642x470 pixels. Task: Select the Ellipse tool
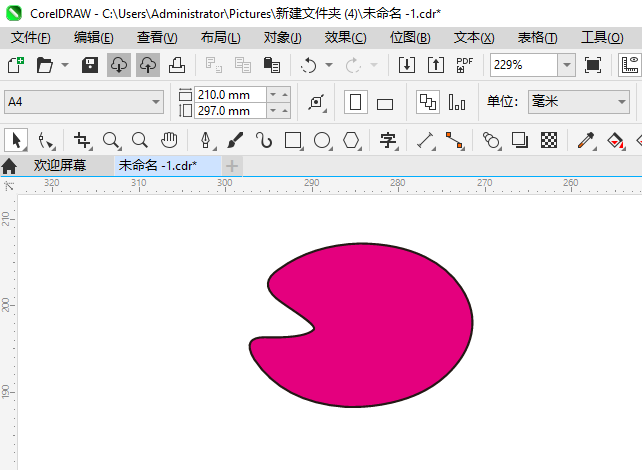pyautogui.click(x=322, y=140)
